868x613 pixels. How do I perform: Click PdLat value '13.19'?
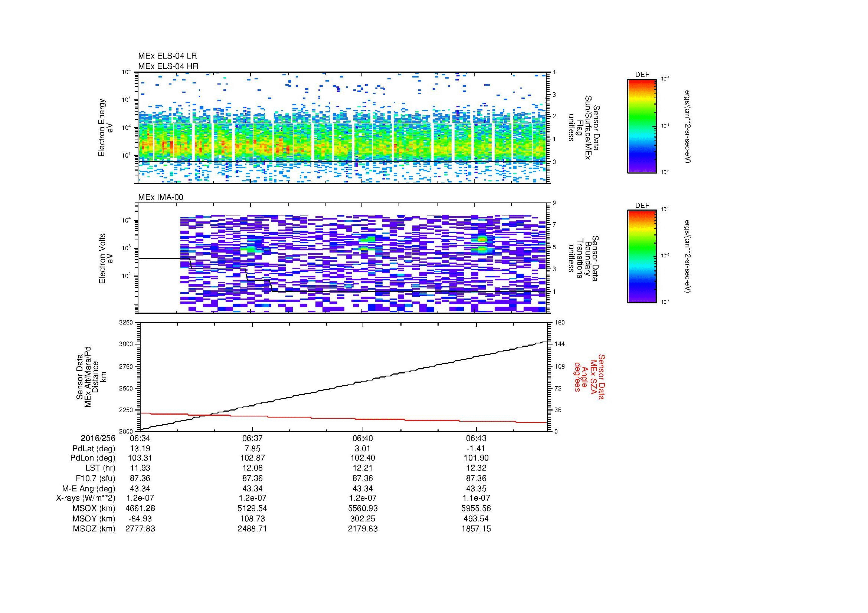pos(140,449)
